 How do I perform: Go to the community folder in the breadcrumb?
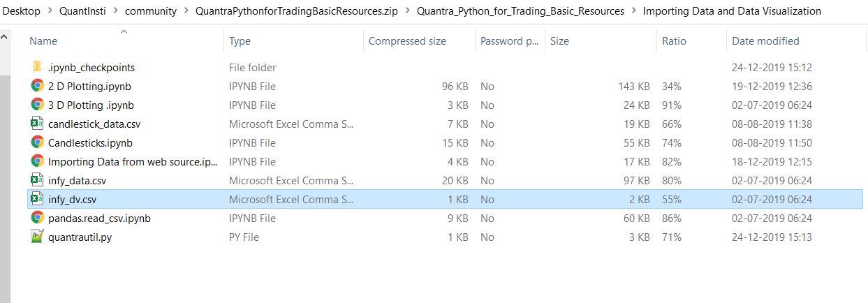pyautogui.click(x=150, y=11)
